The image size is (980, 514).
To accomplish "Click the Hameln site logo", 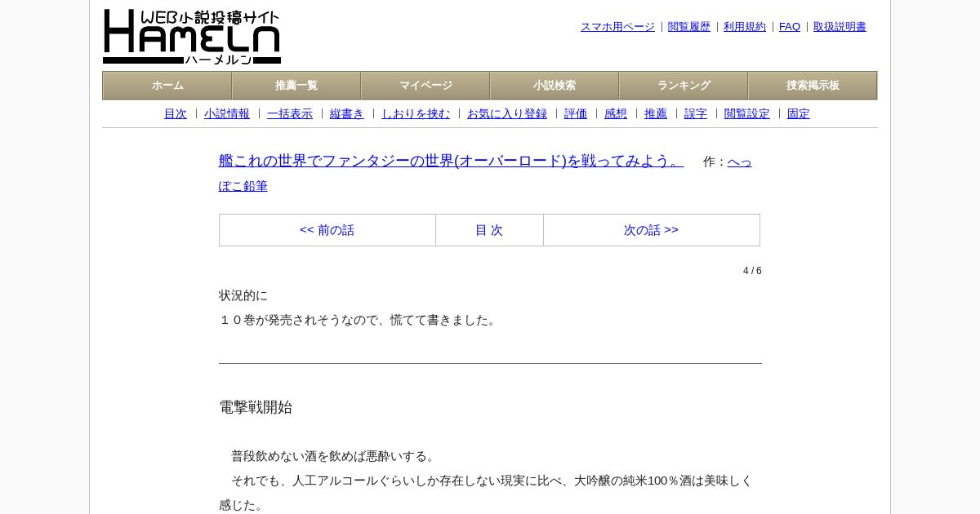I will pyautogui.click(x=192, y=37).
